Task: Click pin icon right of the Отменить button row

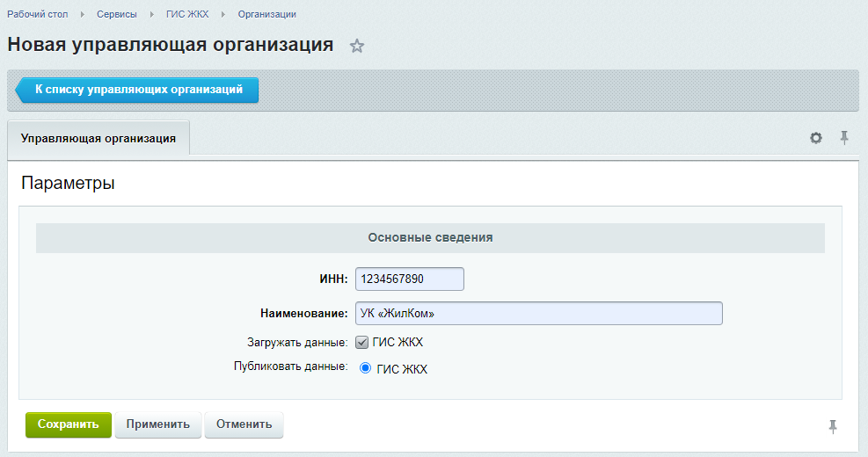Action: (x=833, y=426)
